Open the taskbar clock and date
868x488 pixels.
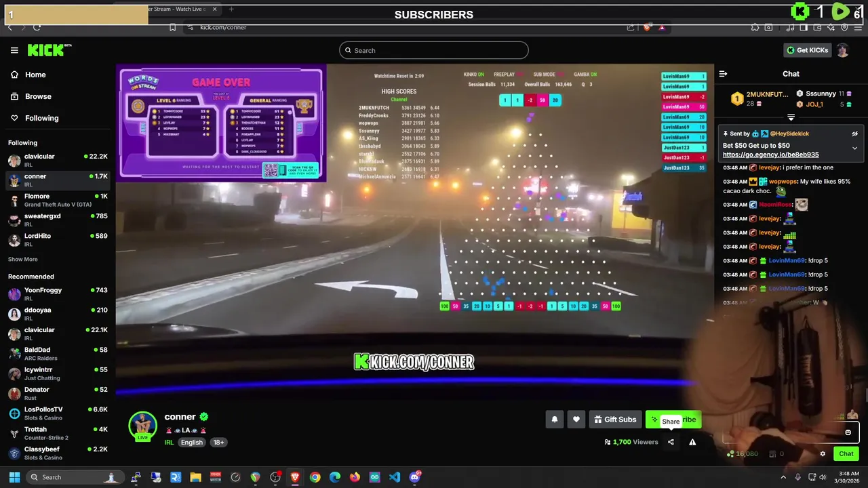(x=848, y=477)
